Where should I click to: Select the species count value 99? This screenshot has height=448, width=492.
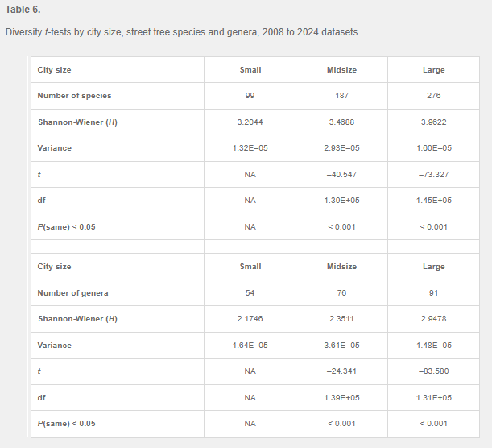[250, 96]
